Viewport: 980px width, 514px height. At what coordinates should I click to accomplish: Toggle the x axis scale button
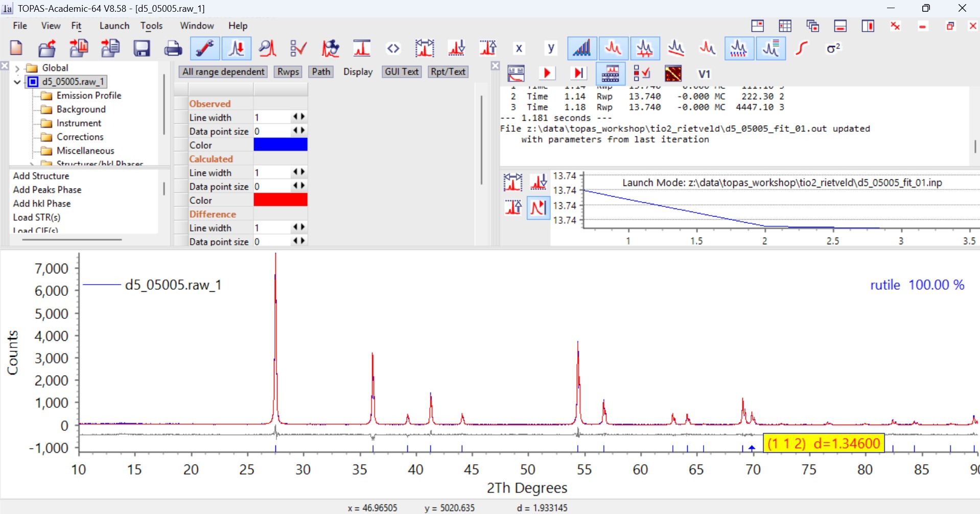click(x=519, y=49)
